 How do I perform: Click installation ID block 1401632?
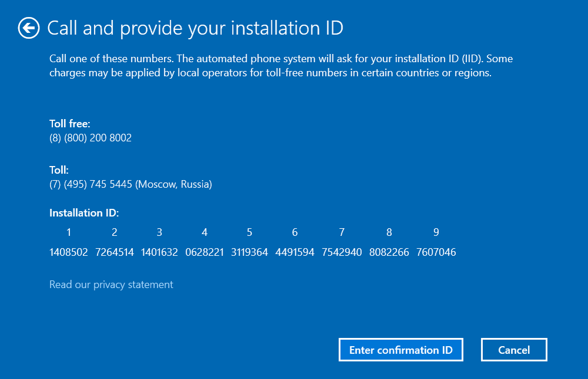click(x=159, y=252)
